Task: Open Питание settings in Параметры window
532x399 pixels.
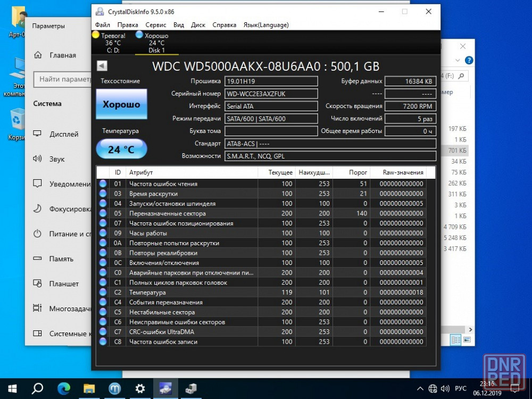Action: (59, 234)
